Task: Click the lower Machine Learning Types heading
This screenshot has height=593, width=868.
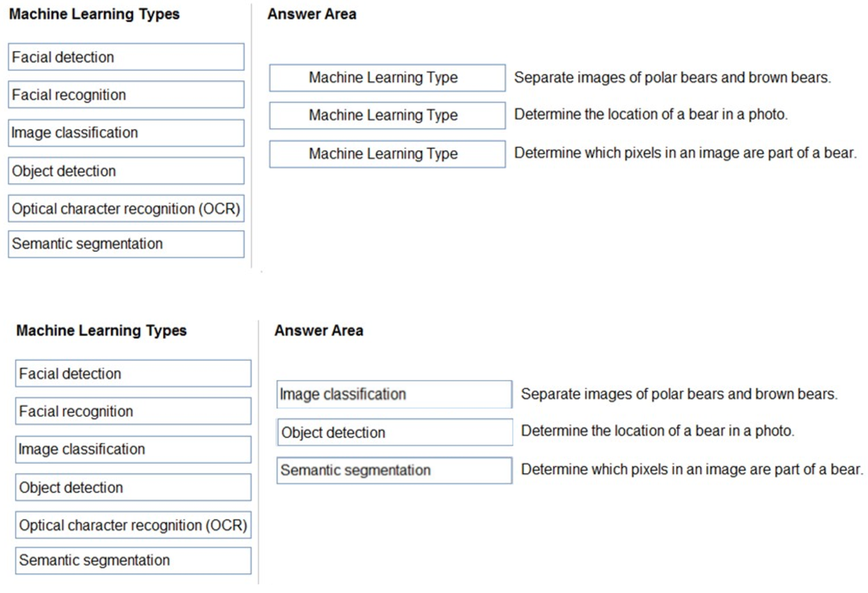Action: point(102,330)
